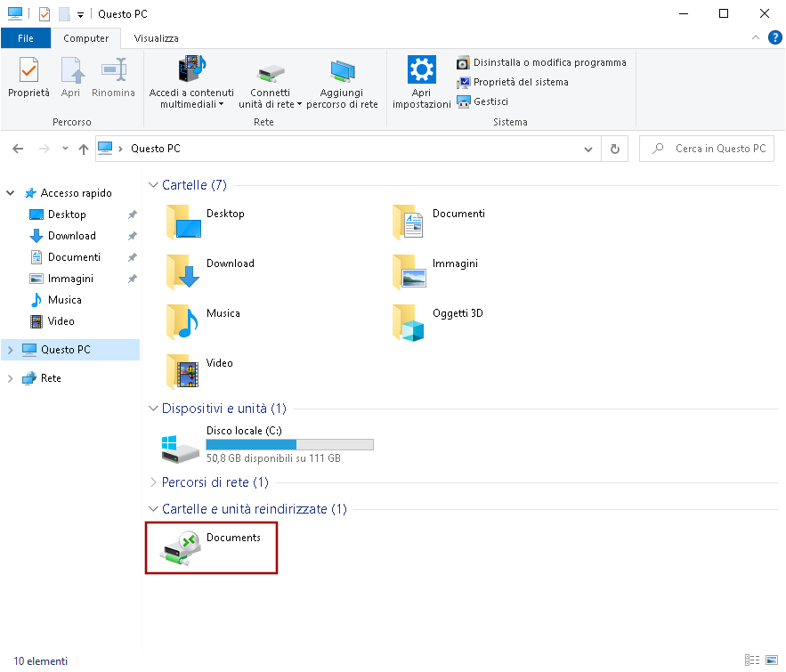Expand the Rete tree node

(11, 378)
